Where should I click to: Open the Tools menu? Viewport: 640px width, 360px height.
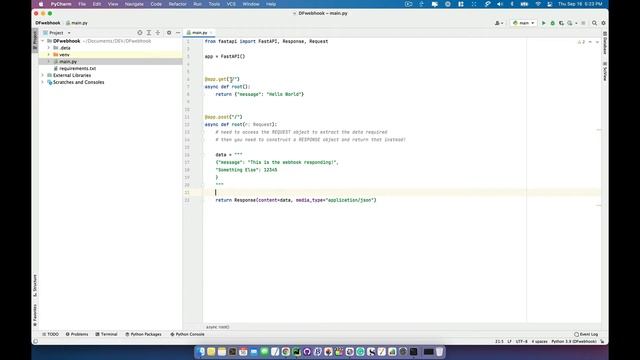point(214,4)
